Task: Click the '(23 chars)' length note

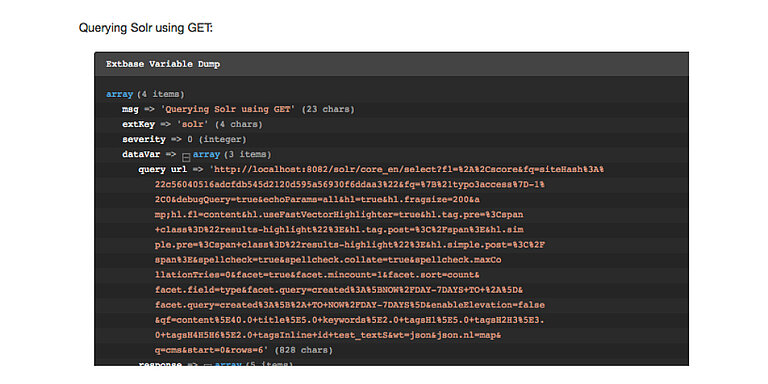Action: tap(328, 109)
